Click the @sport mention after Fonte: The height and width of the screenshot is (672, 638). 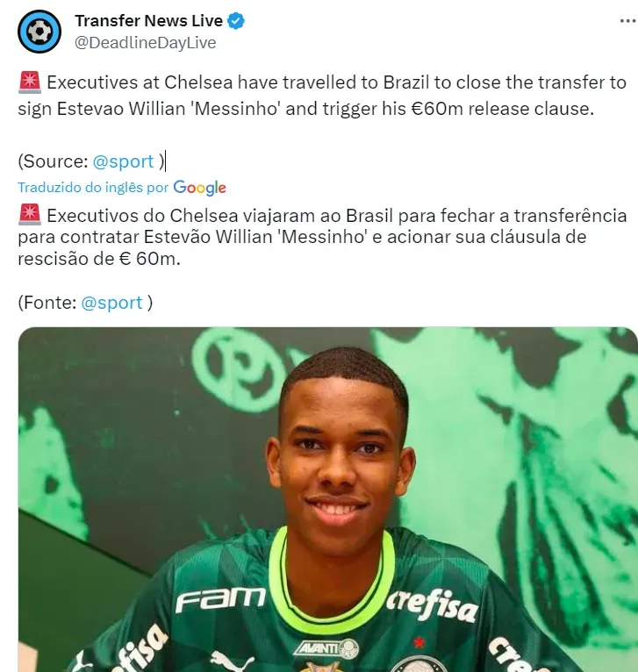click(111, 303)
